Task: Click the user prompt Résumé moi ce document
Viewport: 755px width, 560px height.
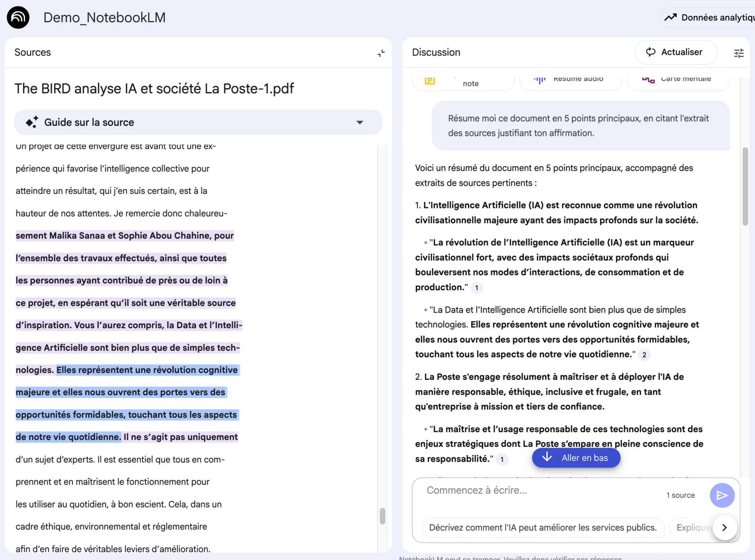Action: pos(580,125)
